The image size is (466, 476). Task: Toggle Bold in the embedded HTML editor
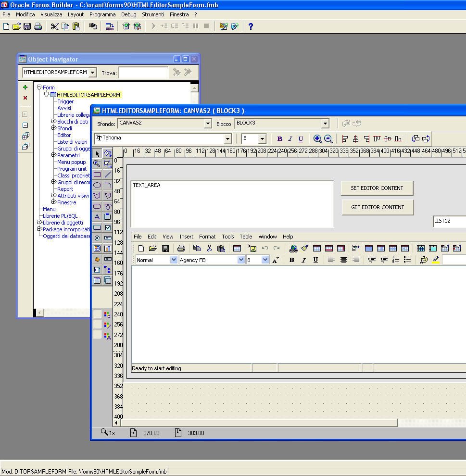point(291,260)
